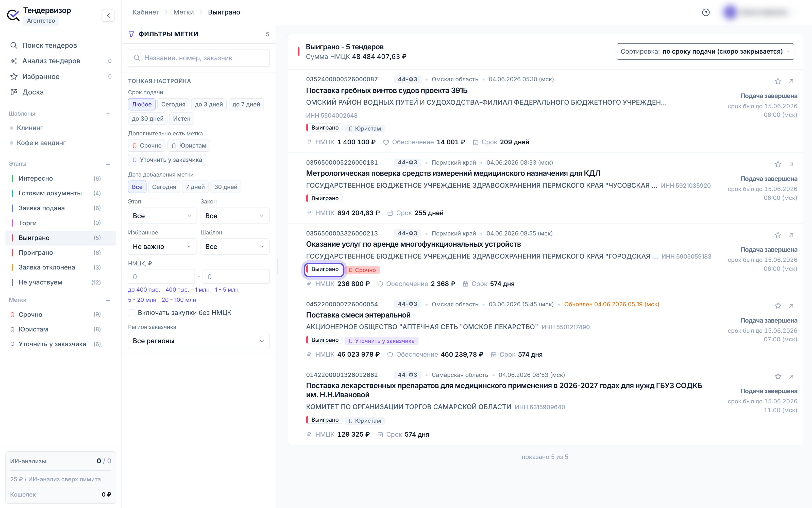The width and height of the screenshot is (812, 508).
Task: Star the Метрологическая поверка tender
Action: [x=778, y=164]
